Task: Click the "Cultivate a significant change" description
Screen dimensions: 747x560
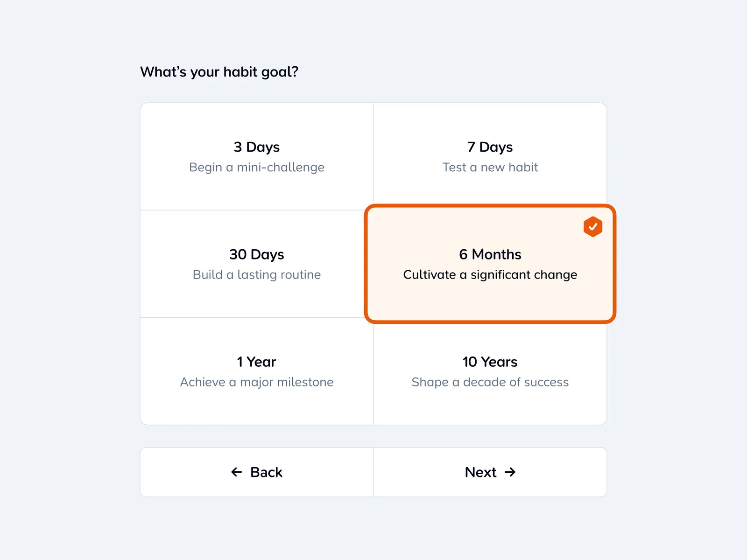Action: point(490,275)
